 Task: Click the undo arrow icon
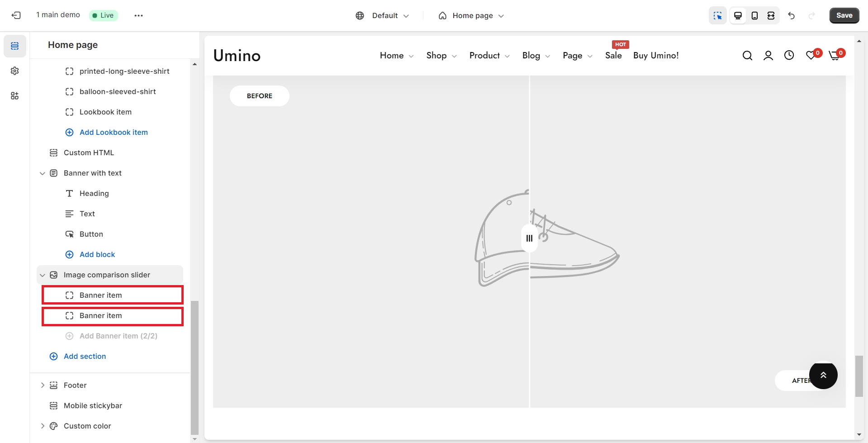pos(791,16)
